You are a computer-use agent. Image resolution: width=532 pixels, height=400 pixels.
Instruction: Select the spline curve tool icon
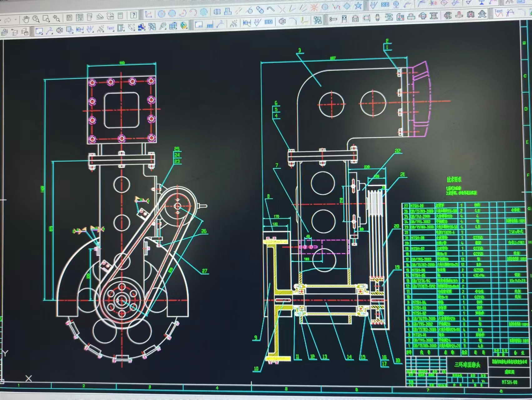pyautogui.click(x=336, y=7)
